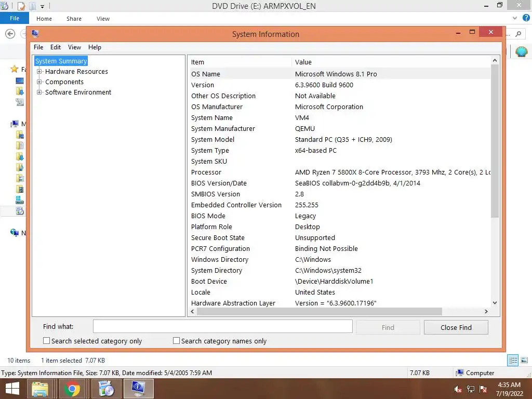Open Explorer blue File tab

15,18
